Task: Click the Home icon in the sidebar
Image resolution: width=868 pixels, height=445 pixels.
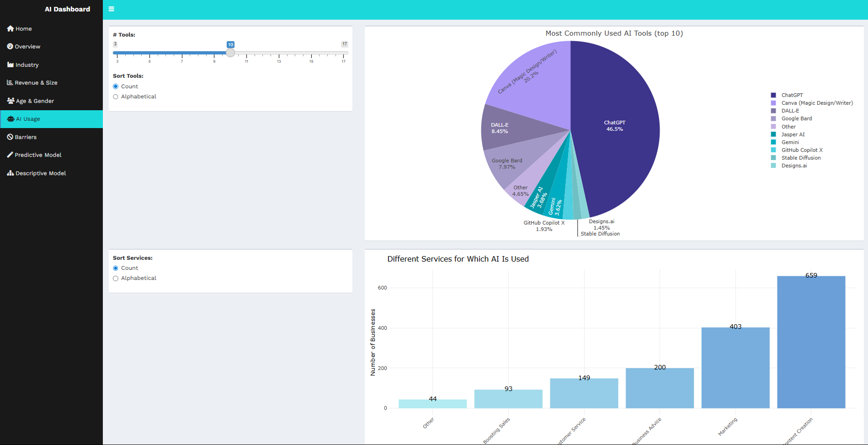Action: point(10,28)
